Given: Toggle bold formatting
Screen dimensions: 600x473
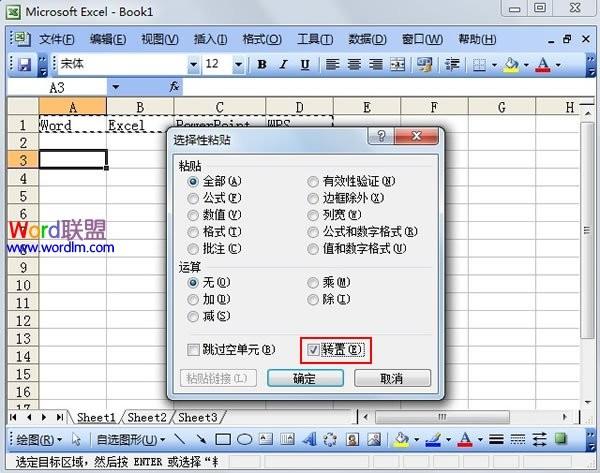Looking at the screenshot, I should click(x=262, y=64).
